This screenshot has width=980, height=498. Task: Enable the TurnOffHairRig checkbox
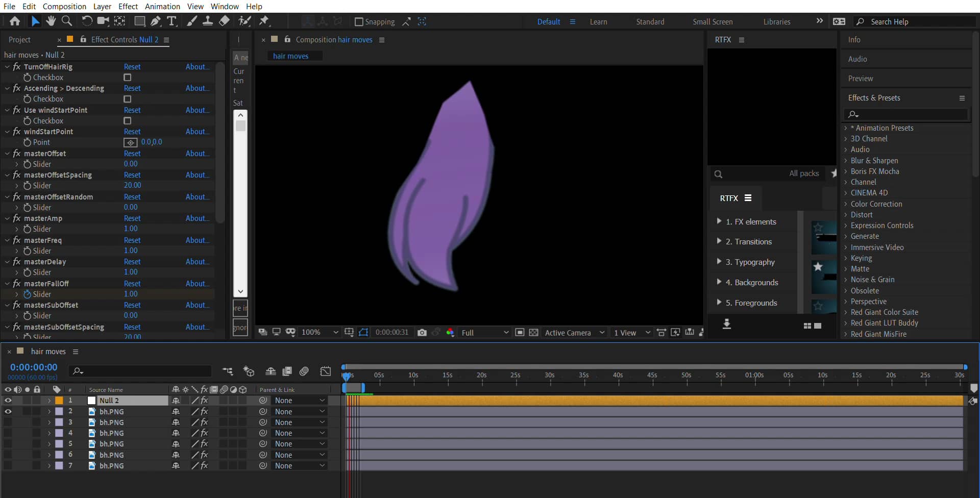point(128,77)
